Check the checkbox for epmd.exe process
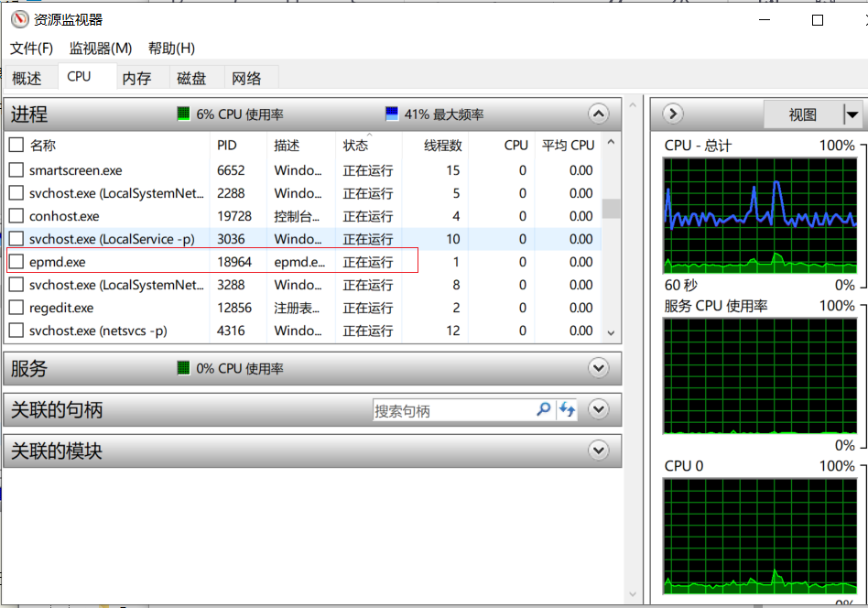The height and width of the screenshot is (608, 868). tap(16, 262)
